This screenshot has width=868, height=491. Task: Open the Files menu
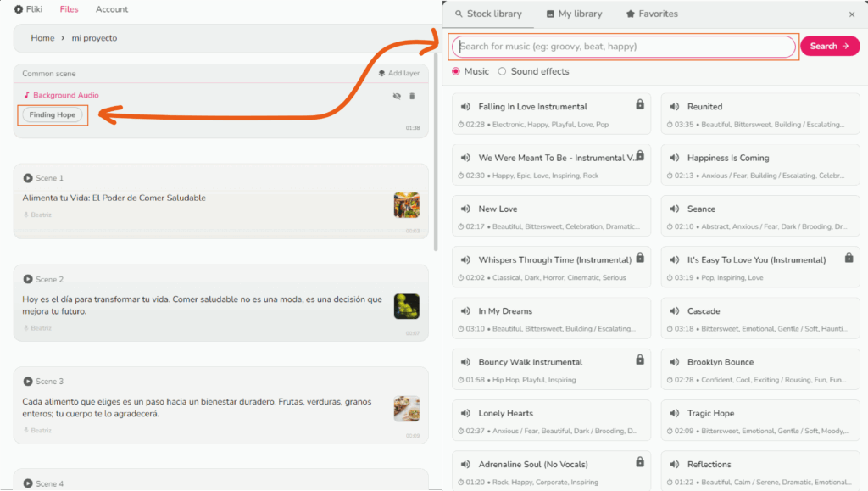[x=69, y=9]
